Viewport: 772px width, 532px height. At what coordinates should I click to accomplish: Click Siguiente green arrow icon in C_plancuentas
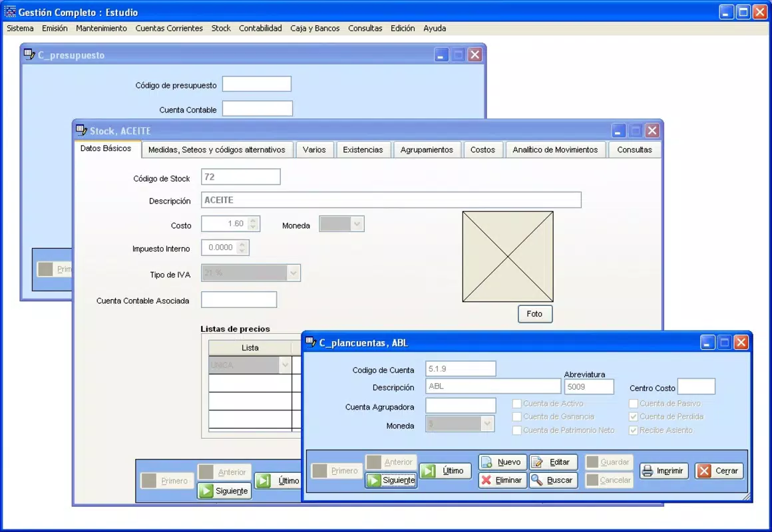(374, 480)
